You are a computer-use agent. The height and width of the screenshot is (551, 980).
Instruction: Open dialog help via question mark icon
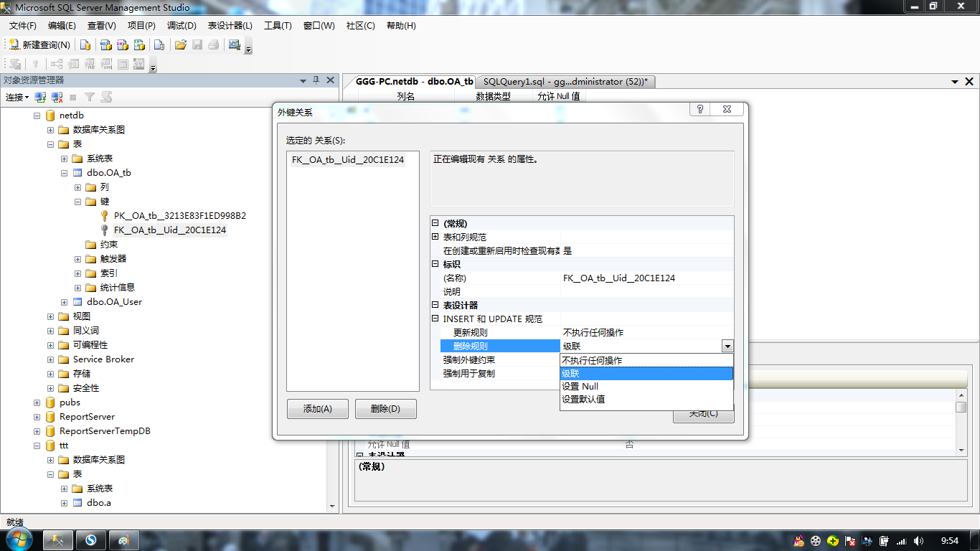tap(699, 109)
